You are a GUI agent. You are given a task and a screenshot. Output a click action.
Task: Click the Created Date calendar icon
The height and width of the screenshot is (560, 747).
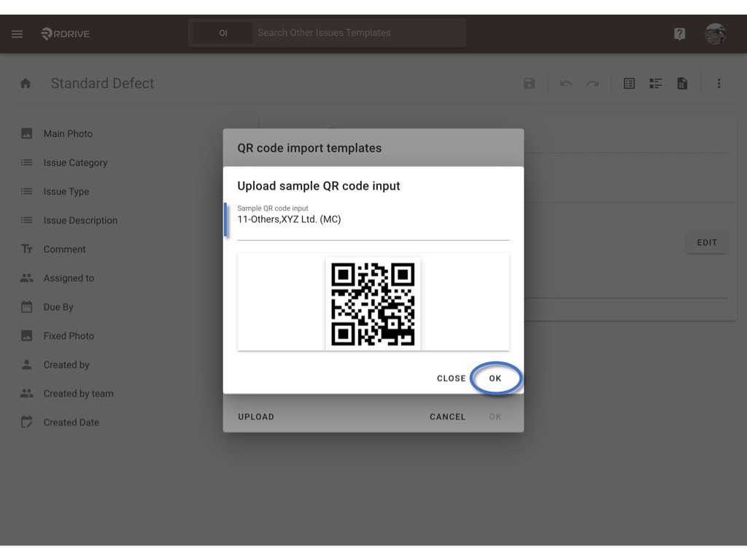27,422
